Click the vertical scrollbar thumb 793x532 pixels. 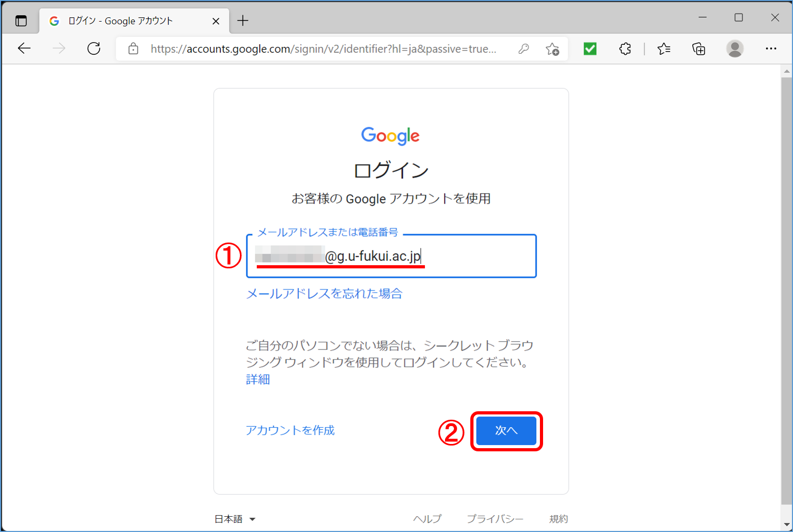tap(787, 291)
